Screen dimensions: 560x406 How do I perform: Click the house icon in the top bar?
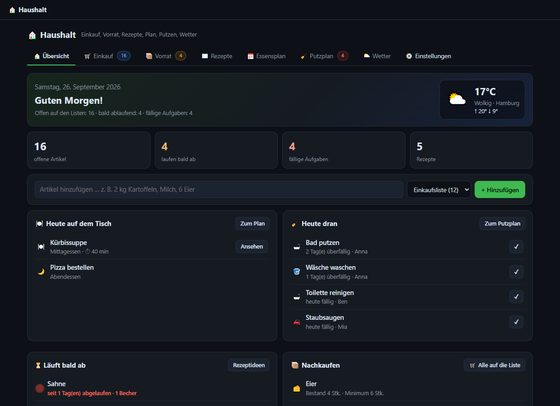[12, 10]
